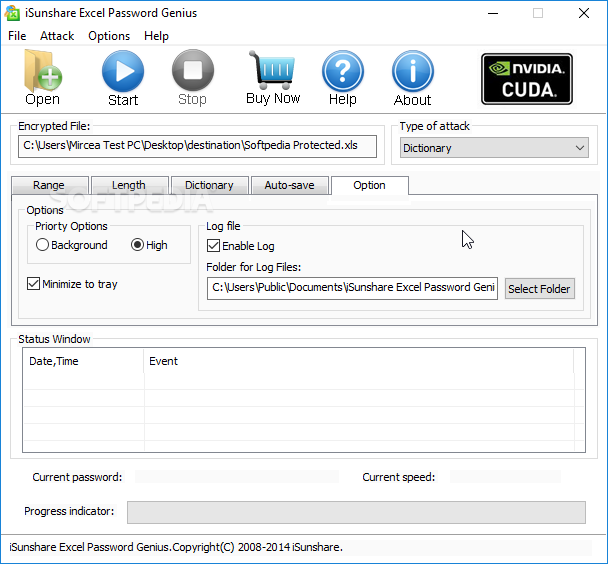Click the Encrypted File path field

pyautogui.click(x=197, y=146)
